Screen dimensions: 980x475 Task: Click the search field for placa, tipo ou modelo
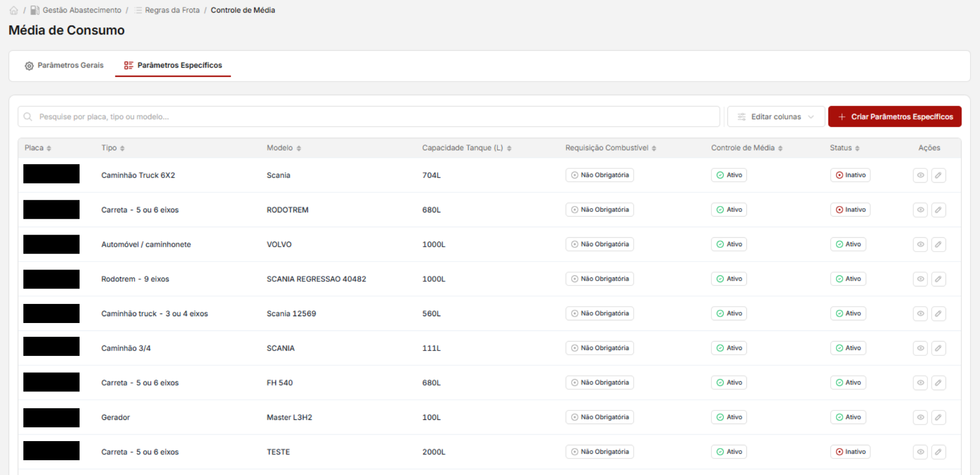click(369, 116)
